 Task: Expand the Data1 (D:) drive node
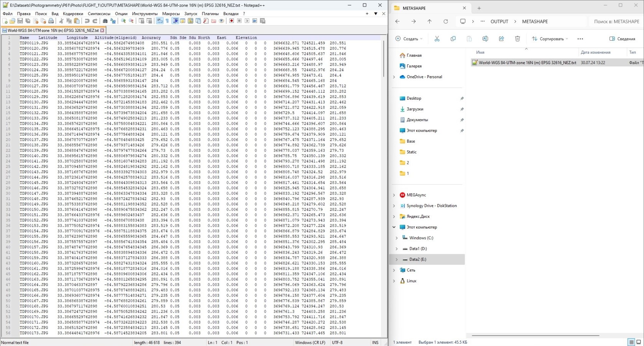396,249
